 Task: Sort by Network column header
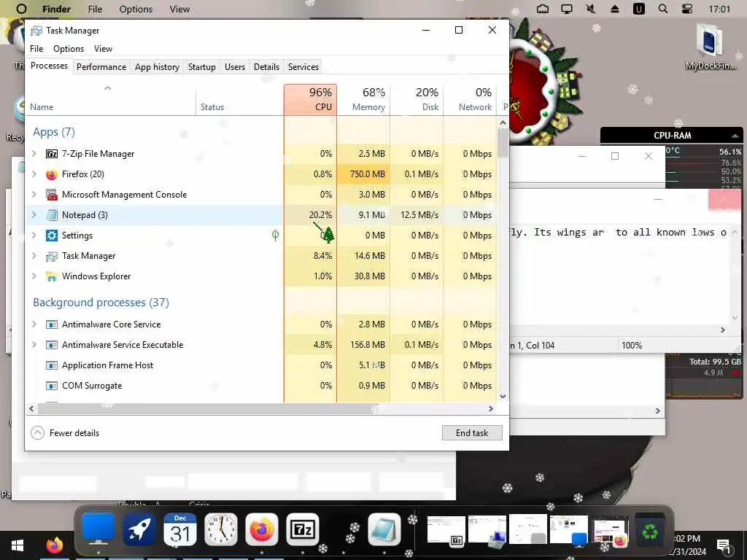pos(471,99)
